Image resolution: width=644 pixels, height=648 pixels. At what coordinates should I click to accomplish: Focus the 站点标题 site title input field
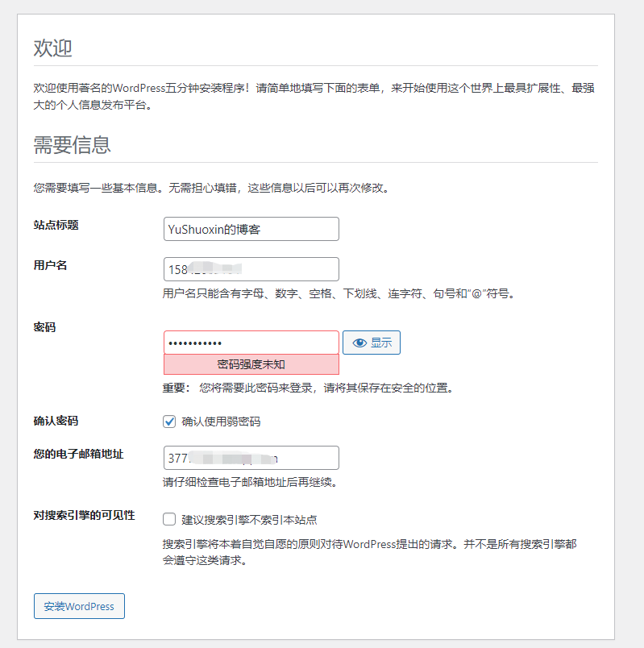[251, 229]
